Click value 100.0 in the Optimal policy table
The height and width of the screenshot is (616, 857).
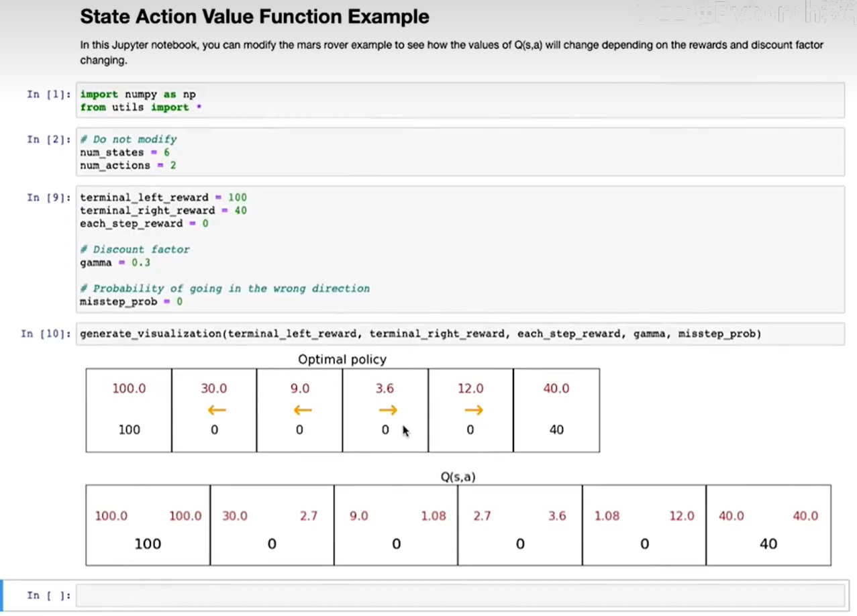pos(129,389)
